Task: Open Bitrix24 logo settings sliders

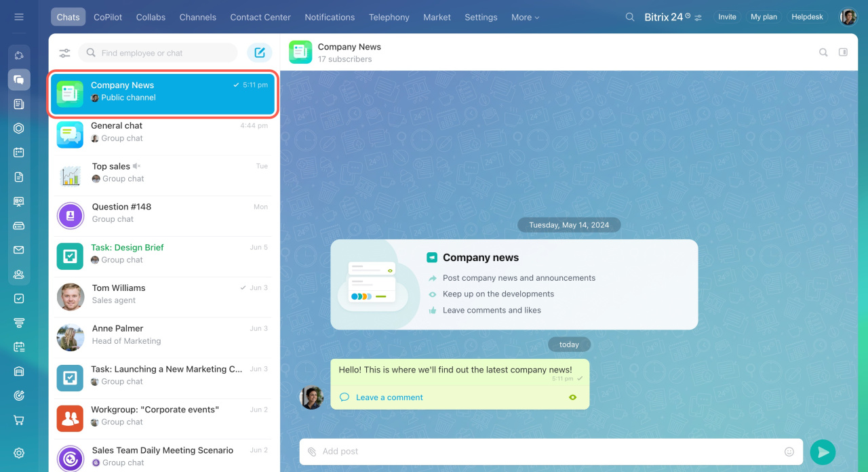Action: tap(698, 18)
